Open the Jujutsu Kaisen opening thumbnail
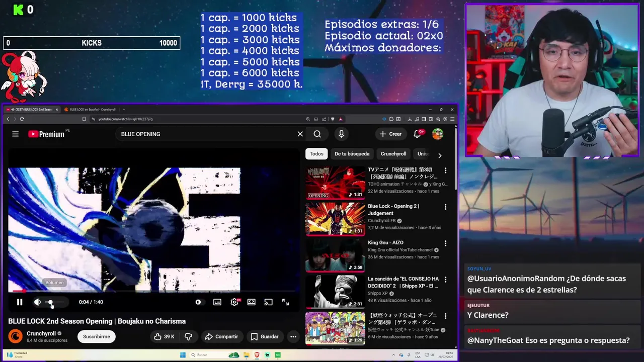The image size is (644, 362). (336, 183)
